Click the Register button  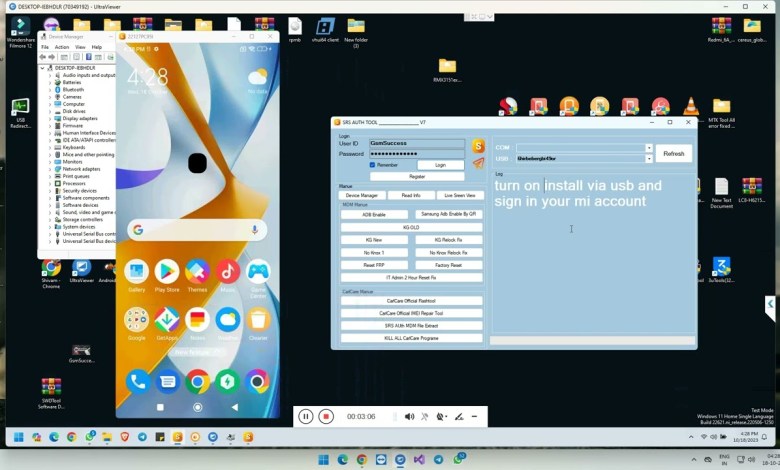tap(417, 177)
